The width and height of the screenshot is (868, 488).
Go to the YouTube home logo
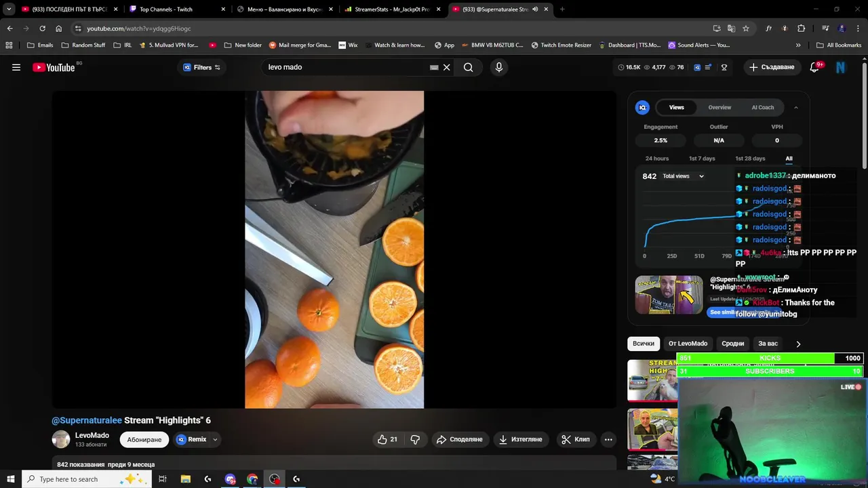54,67
